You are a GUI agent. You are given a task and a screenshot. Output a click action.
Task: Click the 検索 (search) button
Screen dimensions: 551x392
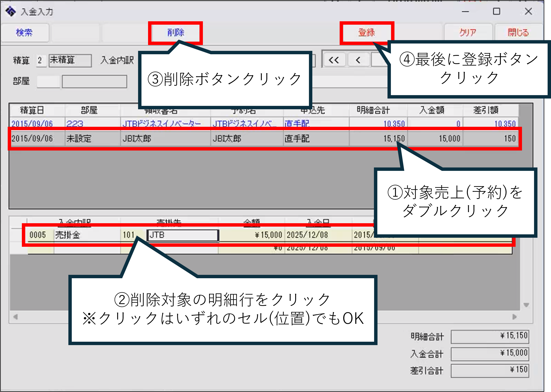click(24, 32)
